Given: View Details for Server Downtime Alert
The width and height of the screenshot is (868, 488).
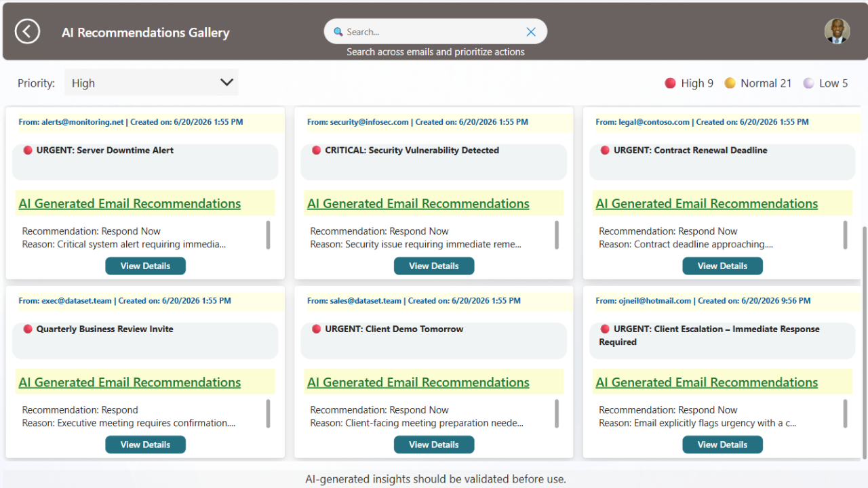Looking at the screenshot, I should (x=145, y=266).
